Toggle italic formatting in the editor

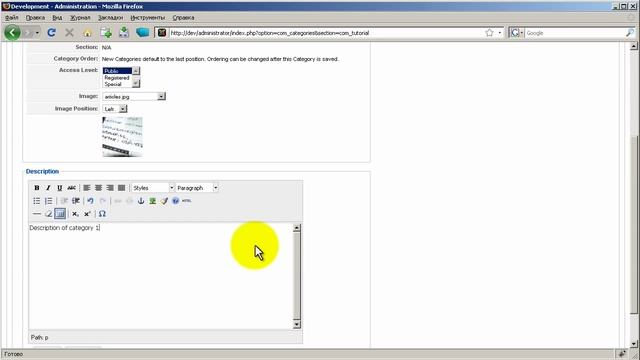48,188
